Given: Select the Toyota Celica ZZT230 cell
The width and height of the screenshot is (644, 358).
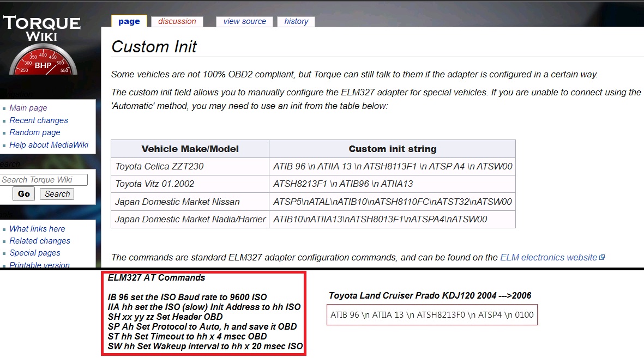Looking at the screenshot, I should 190,166.
